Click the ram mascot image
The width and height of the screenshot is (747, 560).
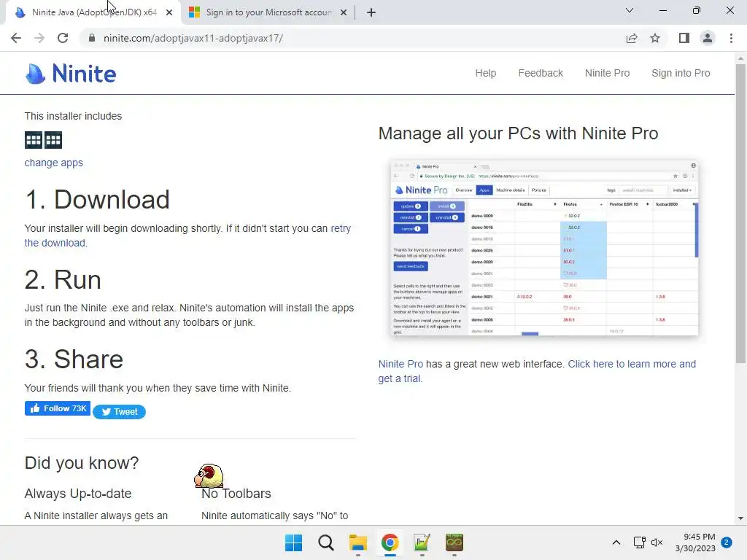tap(209, 475)
